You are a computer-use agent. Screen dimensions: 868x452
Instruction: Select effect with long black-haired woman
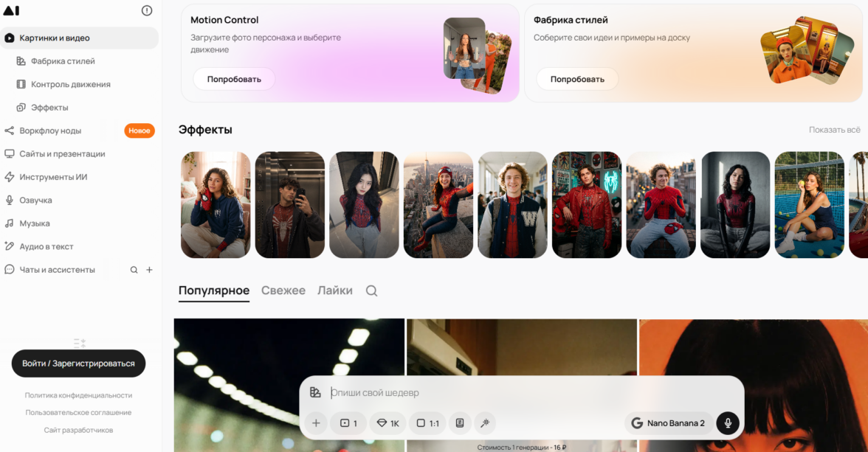click(364, 205)
